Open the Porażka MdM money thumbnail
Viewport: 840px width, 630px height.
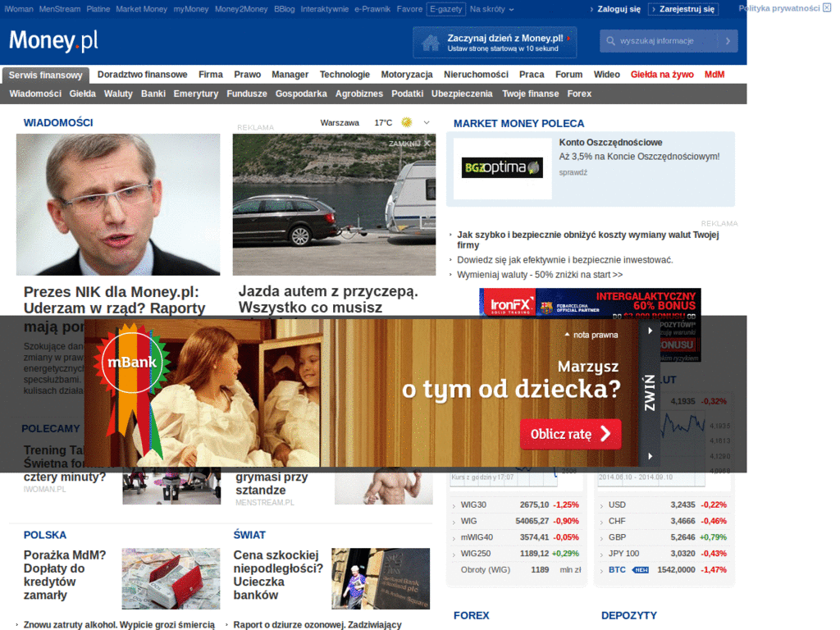coord(171,578)
